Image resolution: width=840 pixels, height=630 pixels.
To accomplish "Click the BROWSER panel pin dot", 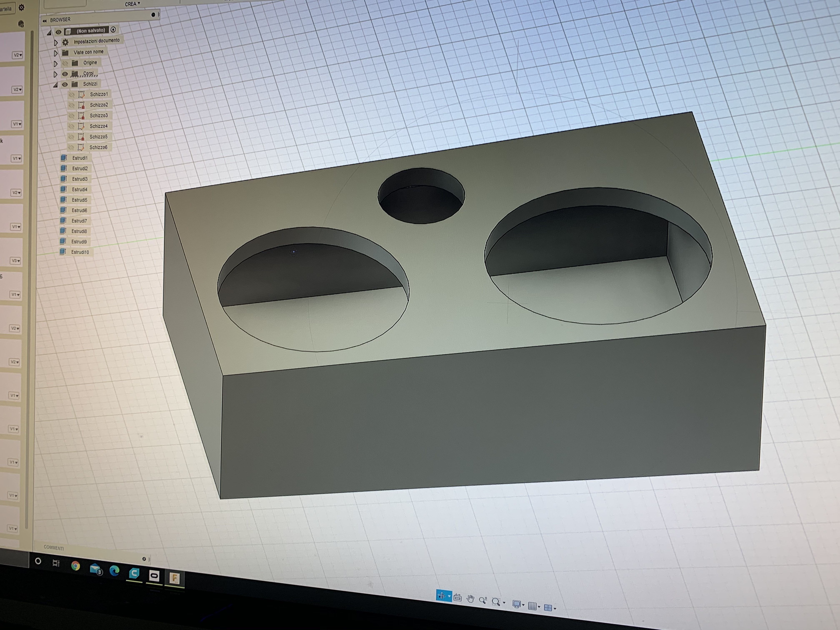I will (153, 15).
